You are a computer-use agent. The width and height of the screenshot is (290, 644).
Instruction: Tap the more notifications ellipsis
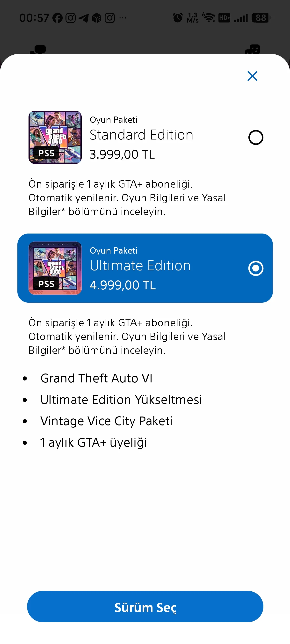(x=123, y=18)
